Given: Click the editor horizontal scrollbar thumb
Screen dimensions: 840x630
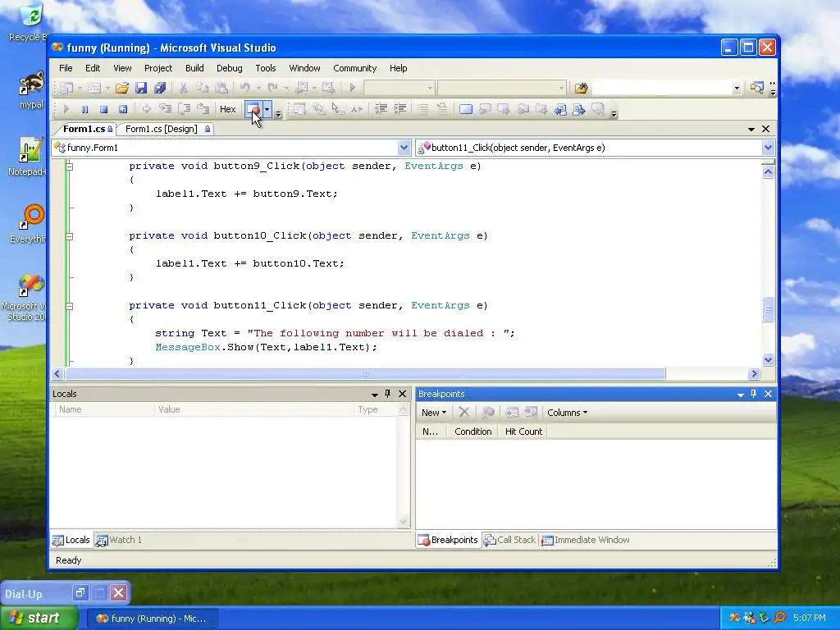Looking at the screenshot, I should [x=365, y=373].
